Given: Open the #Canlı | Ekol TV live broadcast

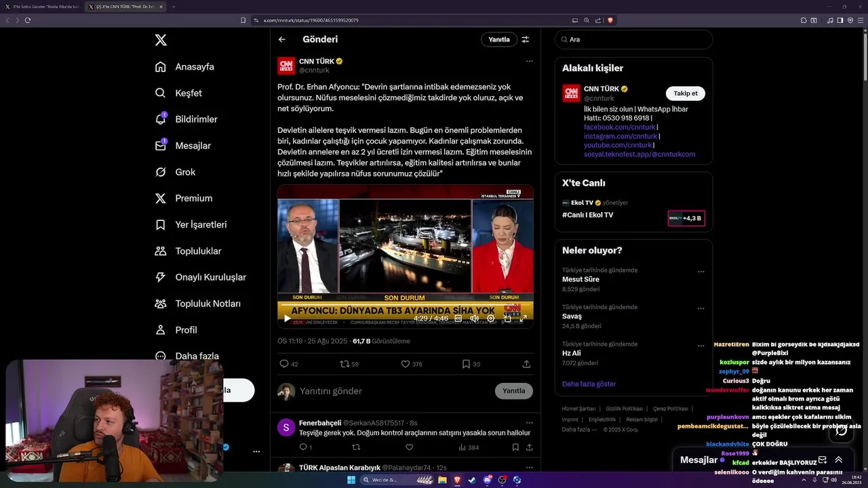Looking at the screenshot, I should click(633, 211).
